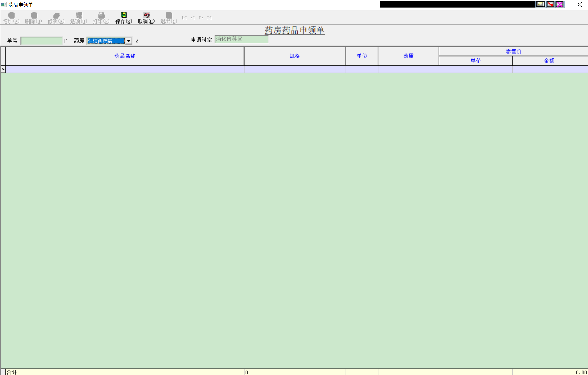Click the Options (选项) toolbar icon

(x=79, y=15)
